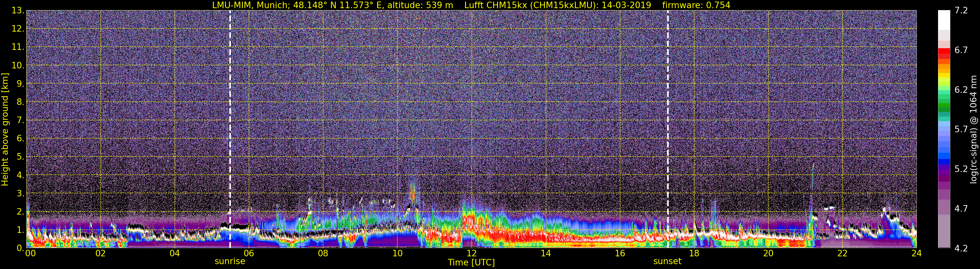Click the 'Height above ground [km]' axis label
The width and height of the screenshot is (980, 269).
(5, 129)
